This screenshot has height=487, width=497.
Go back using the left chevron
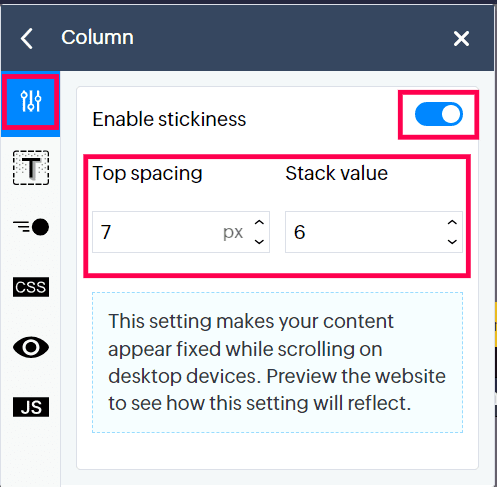pos(27,39)
